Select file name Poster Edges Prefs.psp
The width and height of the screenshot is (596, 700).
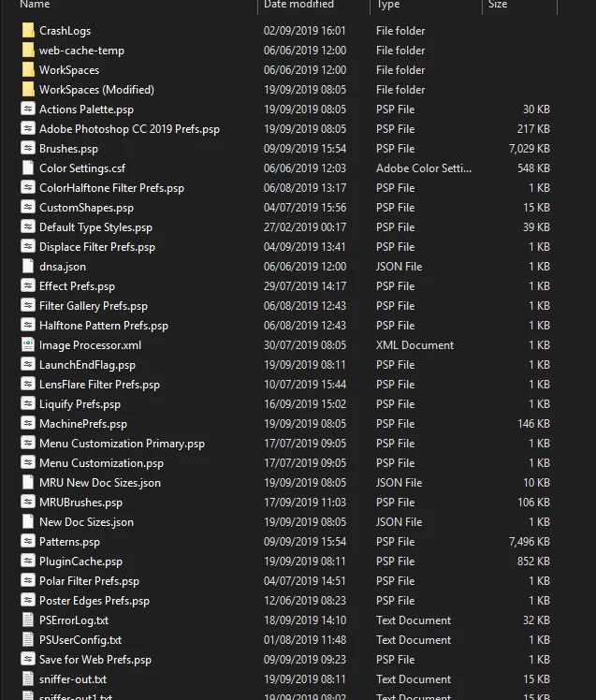(94, 601)
